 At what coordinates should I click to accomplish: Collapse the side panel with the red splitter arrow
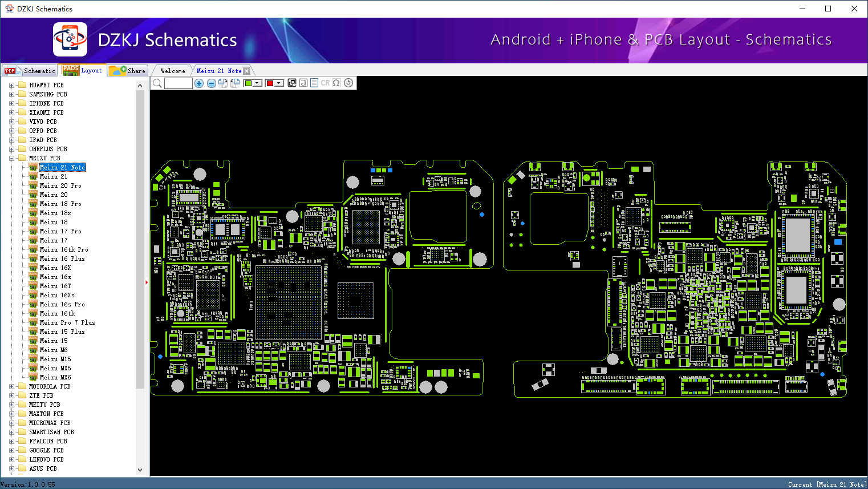coord(147,282)
